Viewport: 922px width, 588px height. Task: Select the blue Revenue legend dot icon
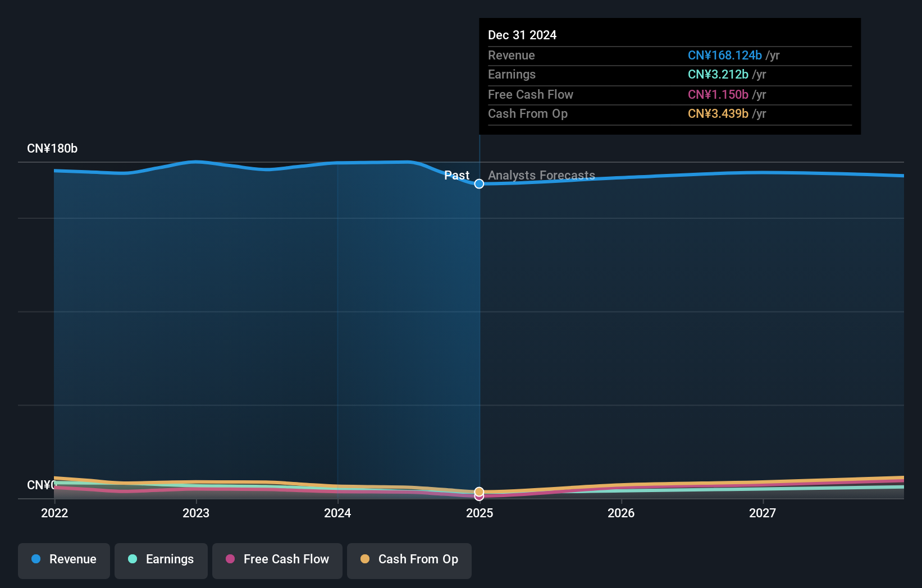click(35, 559)
